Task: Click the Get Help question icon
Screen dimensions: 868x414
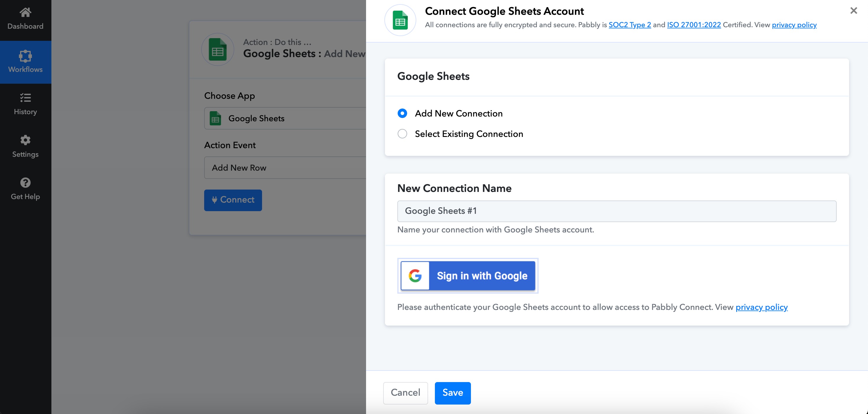Action: pos(25,182)
